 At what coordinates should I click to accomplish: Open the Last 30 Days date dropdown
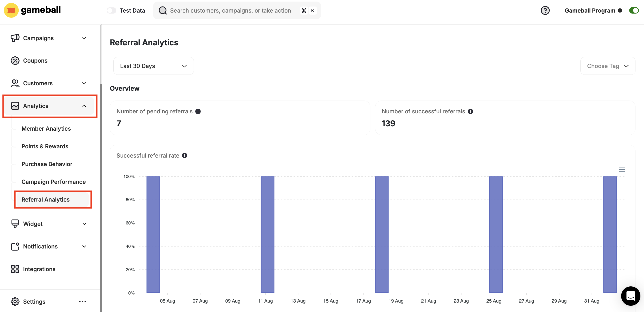153,66
